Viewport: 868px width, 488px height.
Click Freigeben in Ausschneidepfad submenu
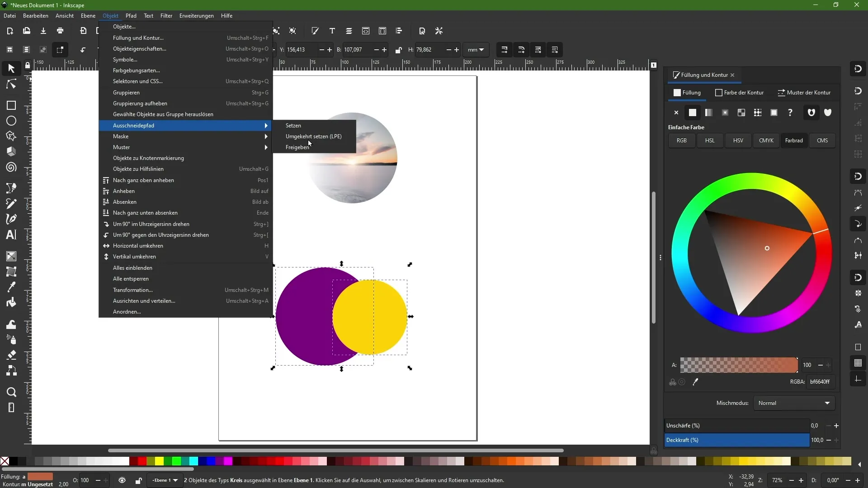point(297,147)
